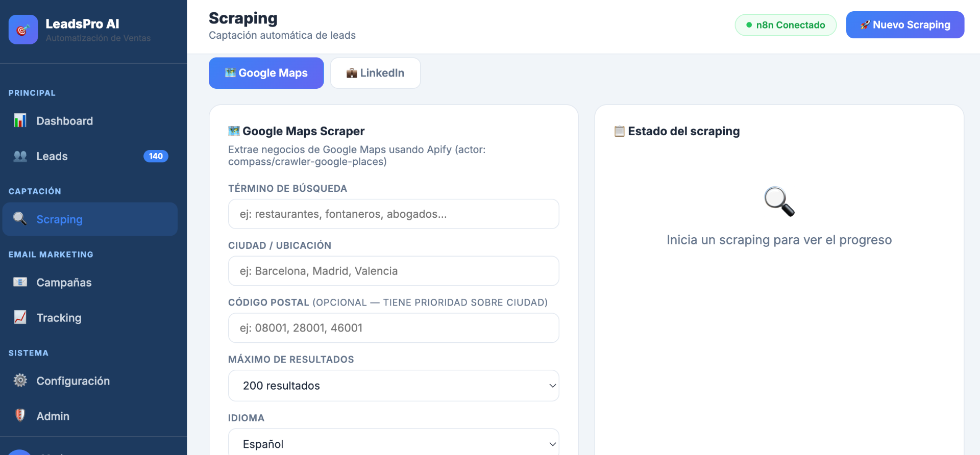Click the CIUDAD / UBICACIÓN label

click(x=280, y=245)
